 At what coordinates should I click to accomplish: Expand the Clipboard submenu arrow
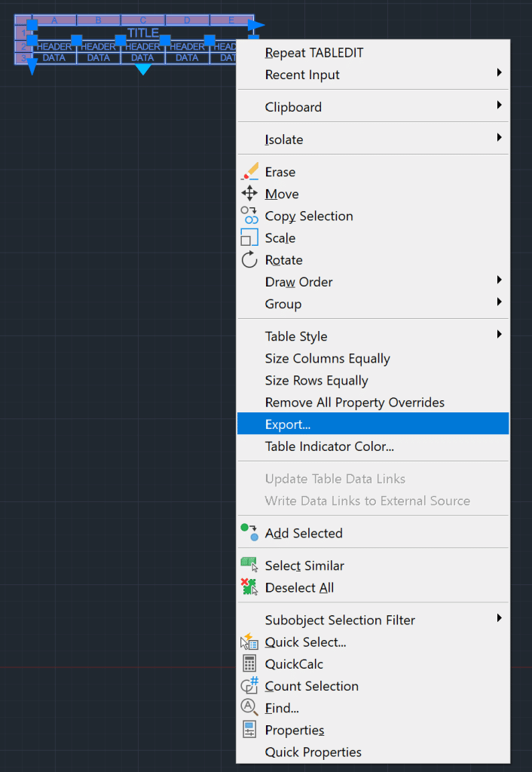click(500, 107)
